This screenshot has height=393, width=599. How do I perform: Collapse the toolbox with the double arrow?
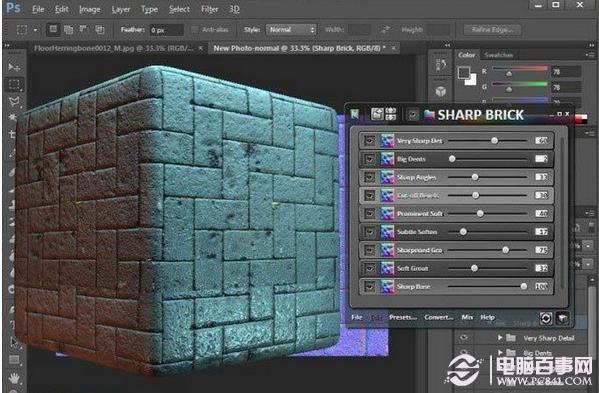pos(7,45)
